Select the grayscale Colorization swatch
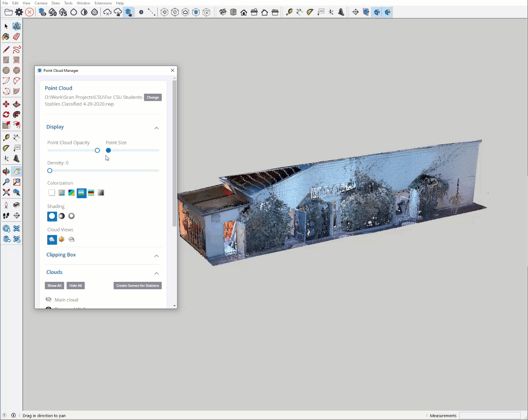Viewport: 528px width, 420px height. 101,192
